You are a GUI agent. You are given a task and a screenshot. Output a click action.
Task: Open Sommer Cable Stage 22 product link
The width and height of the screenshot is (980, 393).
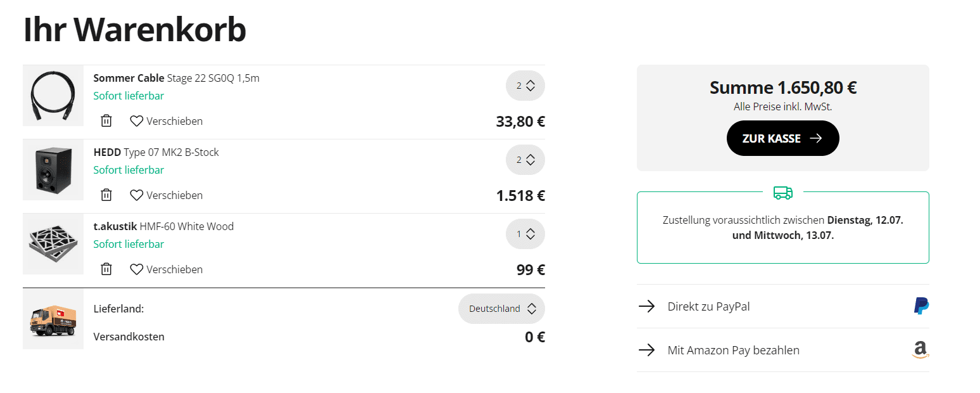click(177, 79)
